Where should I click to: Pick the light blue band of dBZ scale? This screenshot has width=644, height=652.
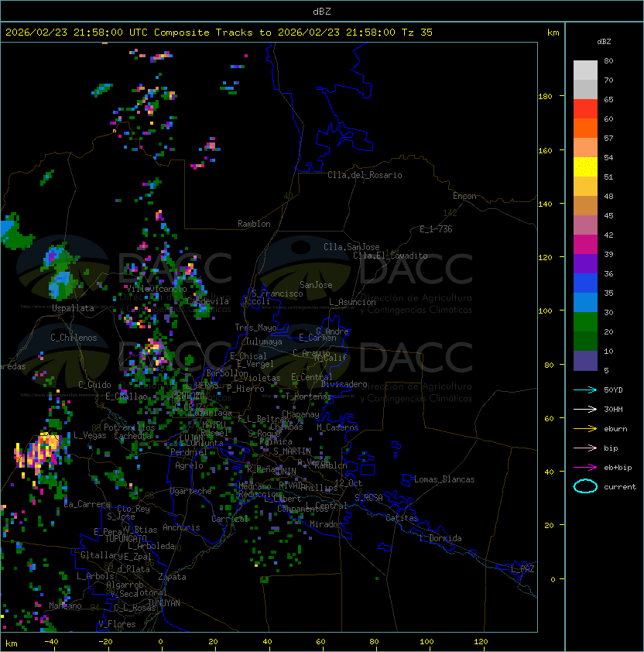click(x=585, y=302)
